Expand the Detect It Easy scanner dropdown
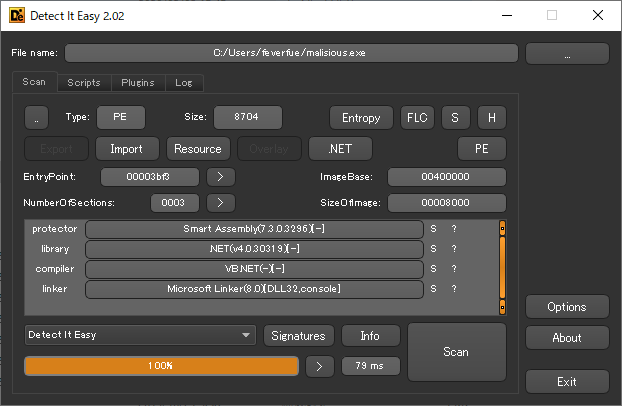Viewport: 622px width, 406px height. (140, 335)
